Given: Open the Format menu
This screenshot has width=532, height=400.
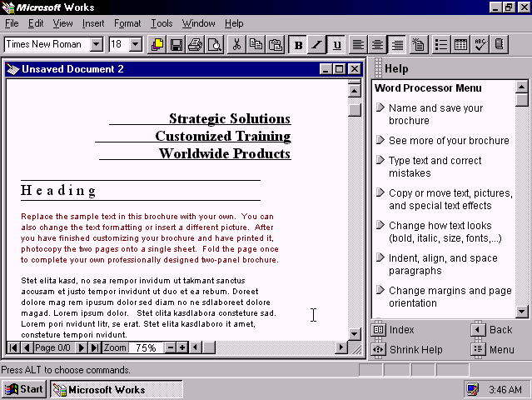Looking at the screenshot, I should point(127,23).
